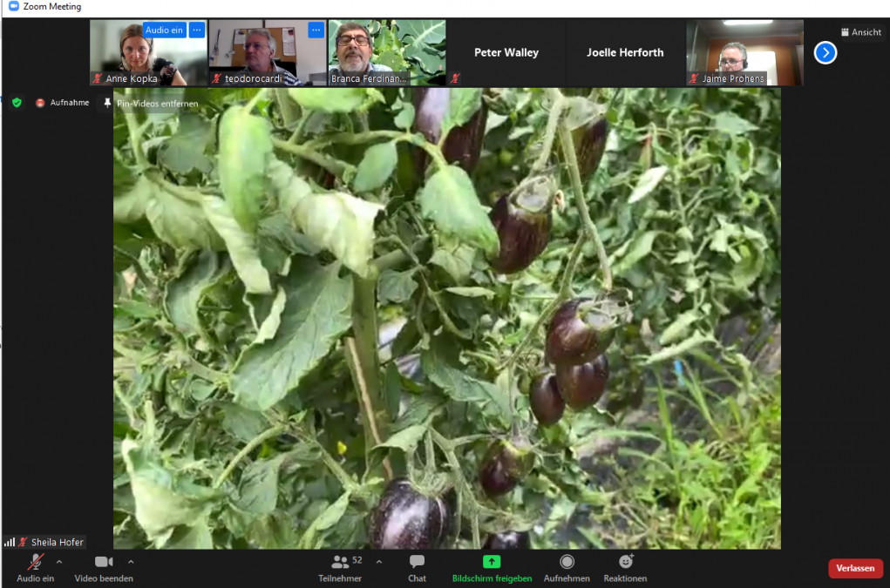This screenshot has width=890, height=588.
Task: Click the red Aufnahme recording indicator
Action: pyautogui.click(x=40, y=103)
